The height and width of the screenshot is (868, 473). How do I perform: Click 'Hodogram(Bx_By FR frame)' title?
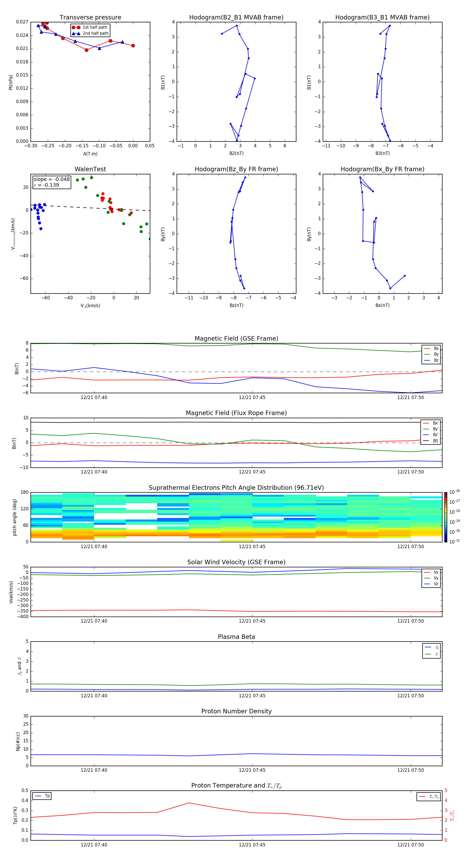coord(382,169)
